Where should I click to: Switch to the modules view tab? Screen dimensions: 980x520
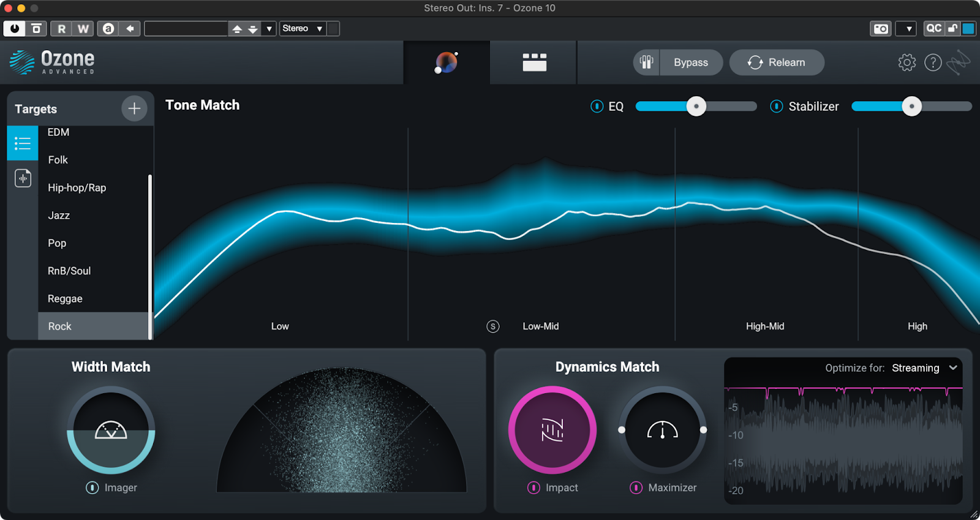[534, 62]
